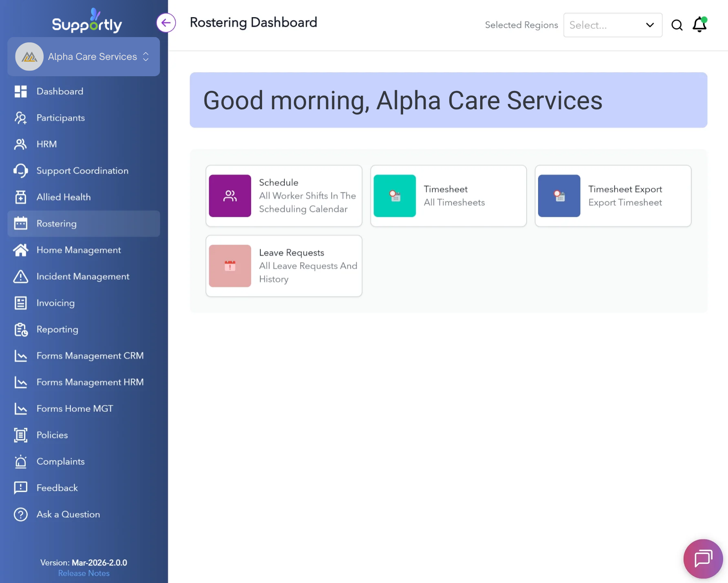Viewport: 728px width, 583px height.
Task: Open the Timesheet Export card title
Action: (625, 189)
